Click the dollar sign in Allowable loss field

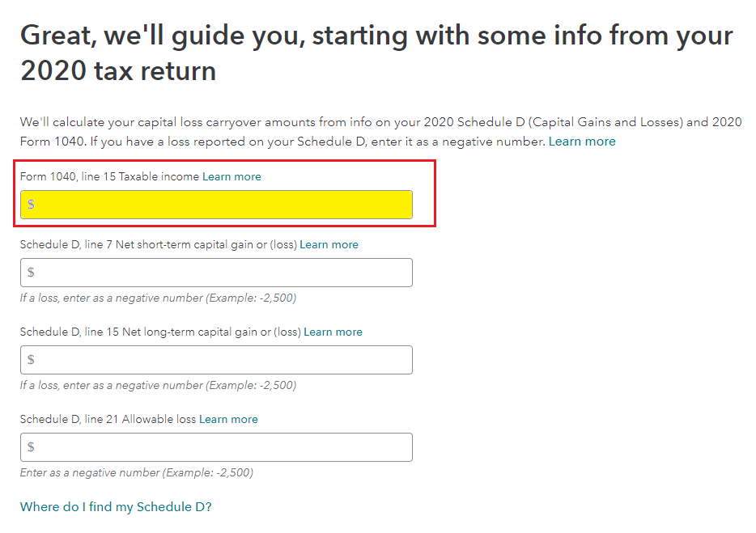point(31,447)
